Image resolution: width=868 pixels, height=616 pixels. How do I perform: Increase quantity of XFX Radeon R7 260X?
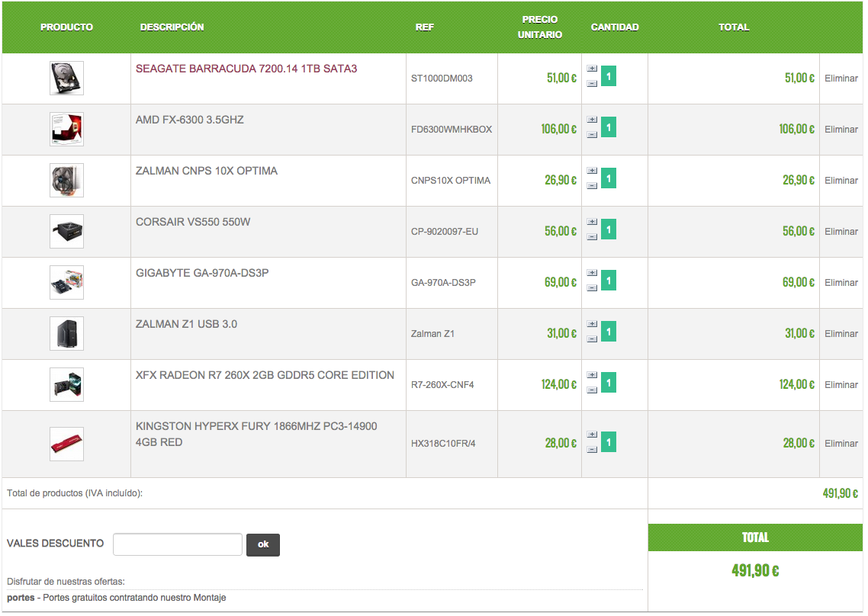coord(592,374)
